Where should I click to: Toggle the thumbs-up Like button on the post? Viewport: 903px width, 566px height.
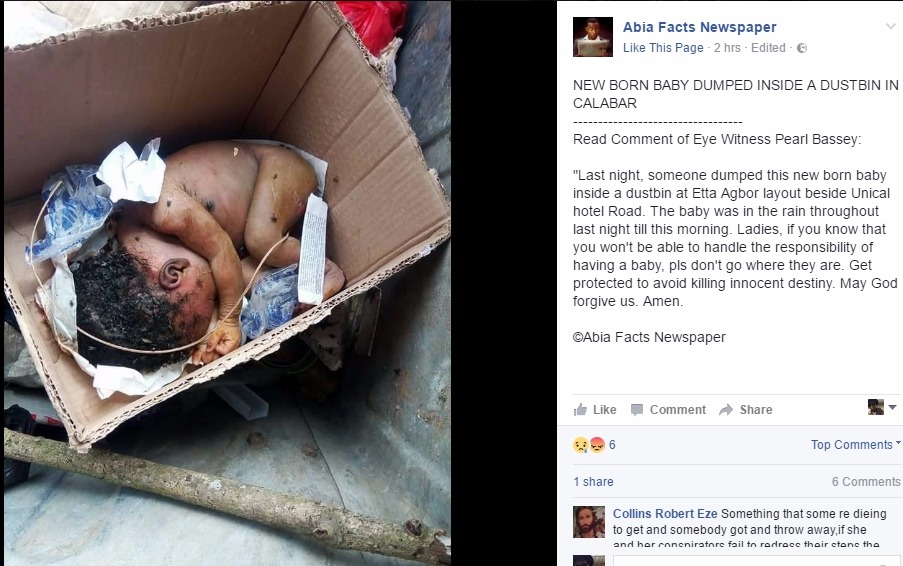tap(595, 409)
